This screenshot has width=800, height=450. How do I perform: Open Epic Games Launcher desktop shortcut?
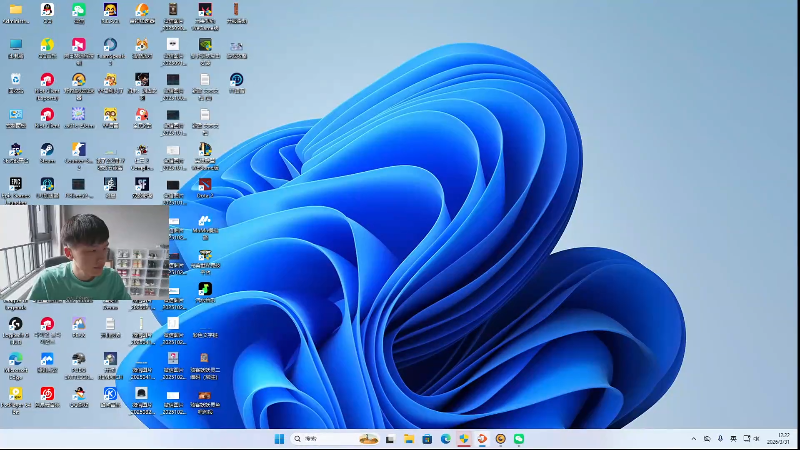pos(16,185)
